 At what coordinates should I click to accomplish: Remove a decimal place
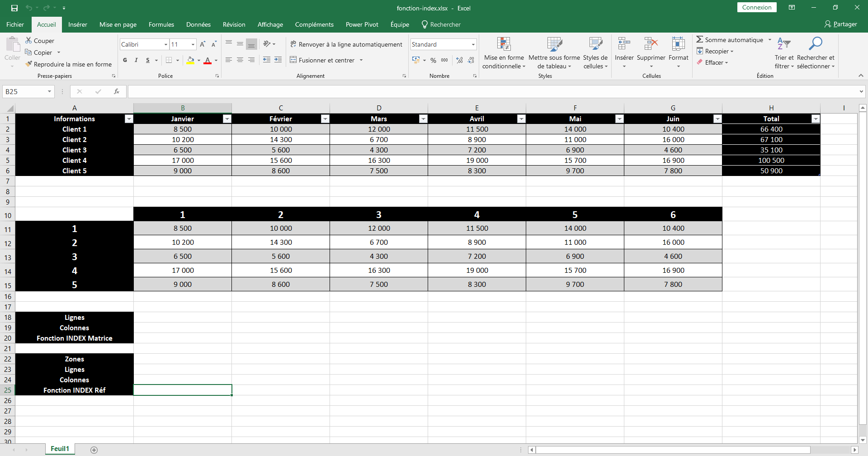(x=471, y=60)
